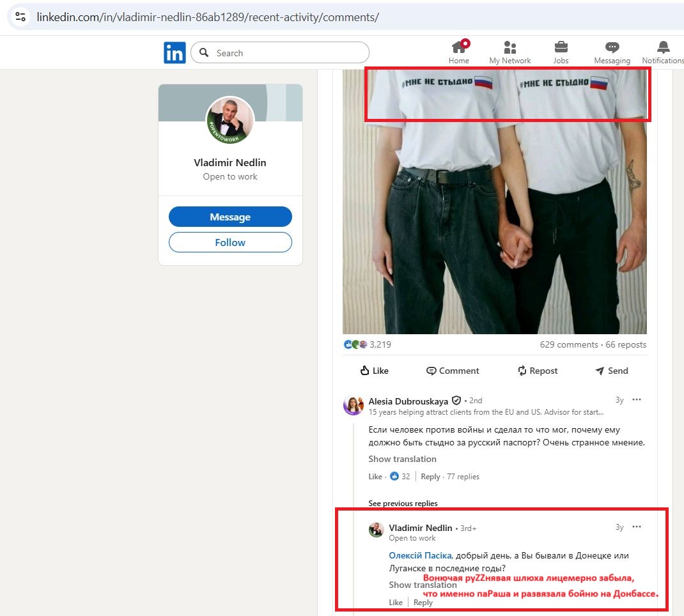This screenshot has width=684, height=616.
Task: Click the LinkedIn logo
Action: coord(175,52)
